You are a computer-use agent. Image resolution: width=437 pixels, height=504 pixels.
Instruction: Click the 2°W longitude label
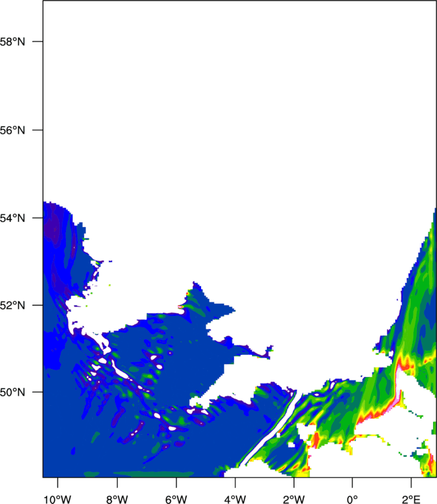(x=294, y=499)
